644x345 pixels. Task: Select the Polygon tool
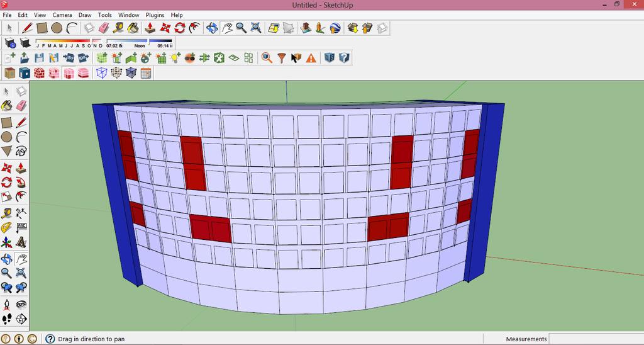6,152
